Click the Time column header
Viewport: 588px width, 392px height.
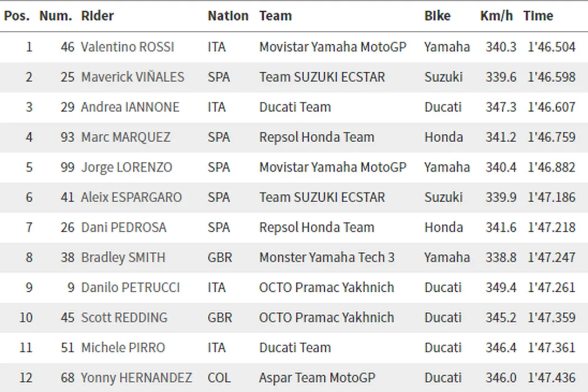pos(538,16)
